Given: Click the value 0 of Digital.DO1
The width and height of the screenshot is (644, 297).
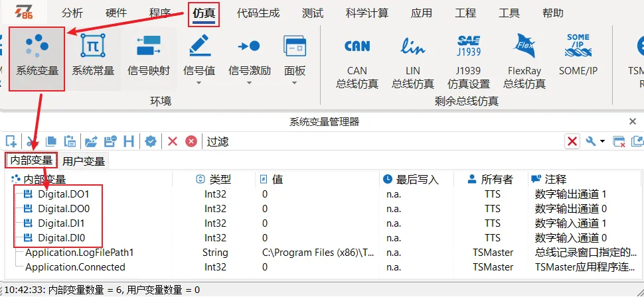Looking at the screenshot, I should click(x=265, y=194).
